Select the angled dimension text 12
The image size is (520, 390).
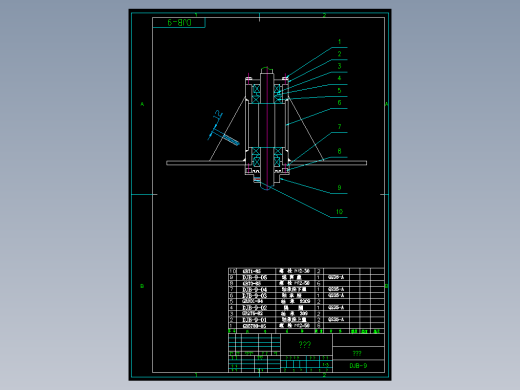(x=218, y=115)
